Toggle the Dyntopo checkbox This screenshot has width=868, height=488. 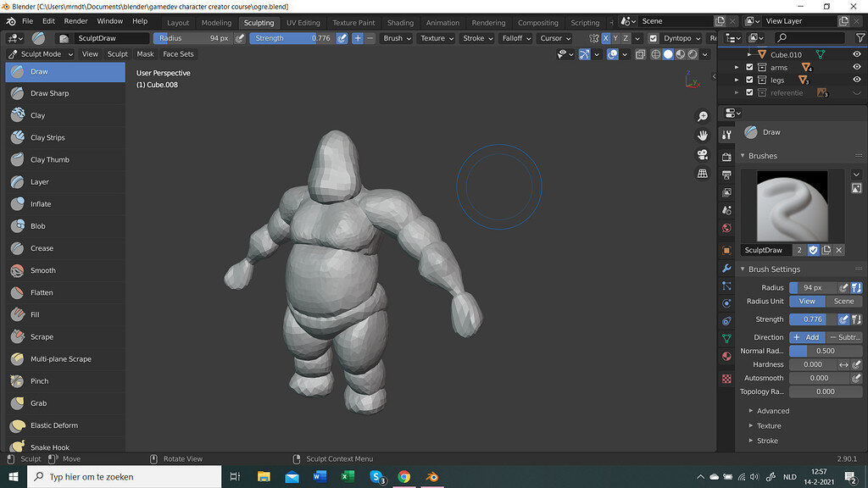[653, 38]
